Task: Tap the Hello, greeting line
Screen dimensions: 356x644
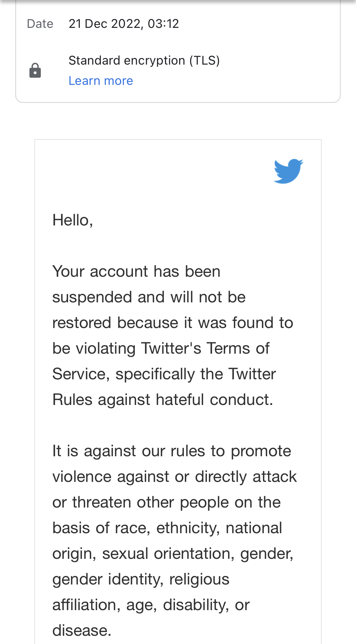Action: click(x=73, y=220)
